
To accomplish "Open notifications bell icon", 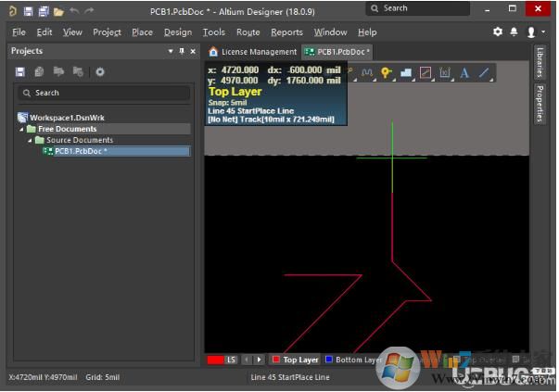I will tap(515, 32).
